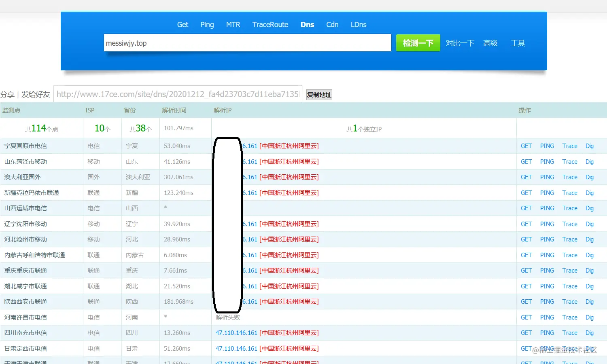Image resolution: width=607 pixels, height=364 pixels.
Task: Select the Dns tab
Action: tap(307, 25)
